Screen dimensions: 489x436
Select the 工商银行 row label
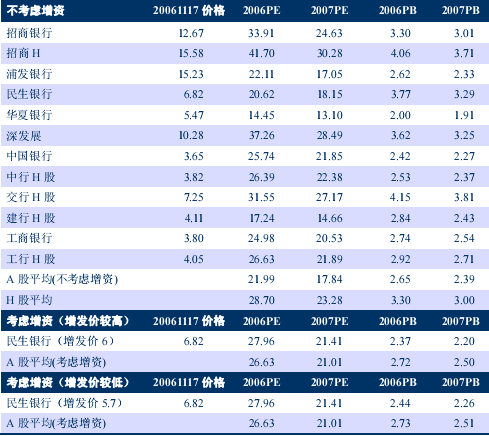29,238
